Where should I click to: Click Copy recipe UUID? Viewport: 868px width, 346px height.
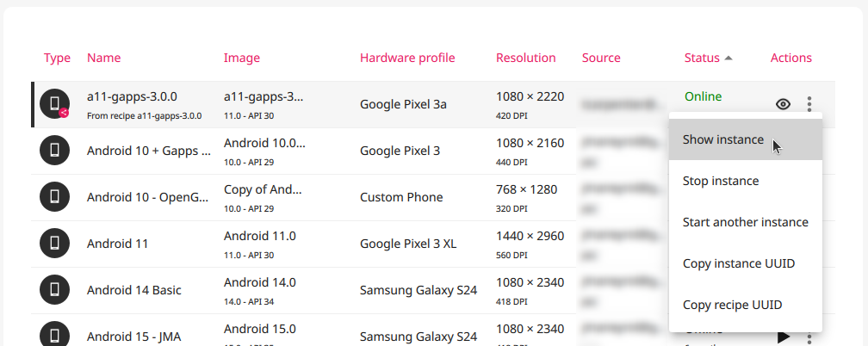pyautogui.click(x=732, y=305)
